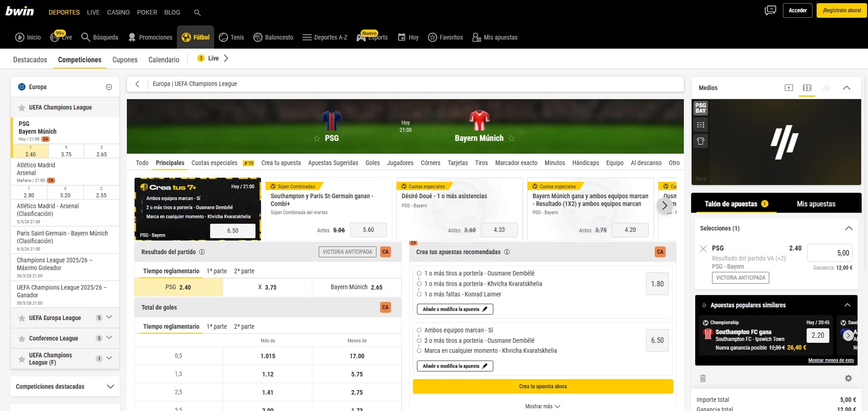This screenshot has width=868, height=411.
Task: Open the chat support icon
Action: click(770, 10)
